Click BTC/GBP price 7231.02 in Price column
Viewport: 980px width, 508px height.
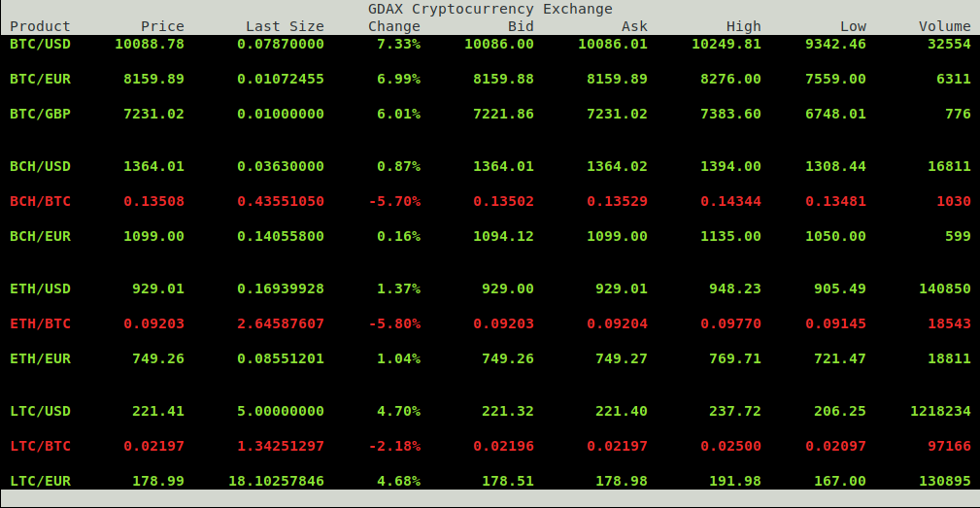[x=153, y=114]
